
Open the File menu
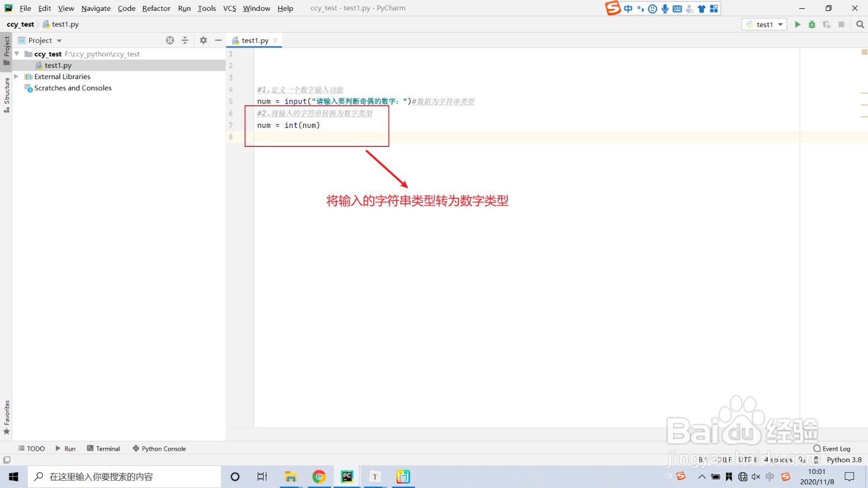pos(25,8)
